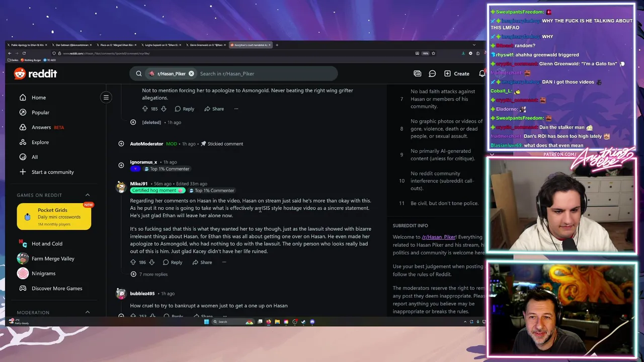Open Answers BETA in sidebar
Image resolution: width=644 pixels, height=362 pixels.
[41, 127]
